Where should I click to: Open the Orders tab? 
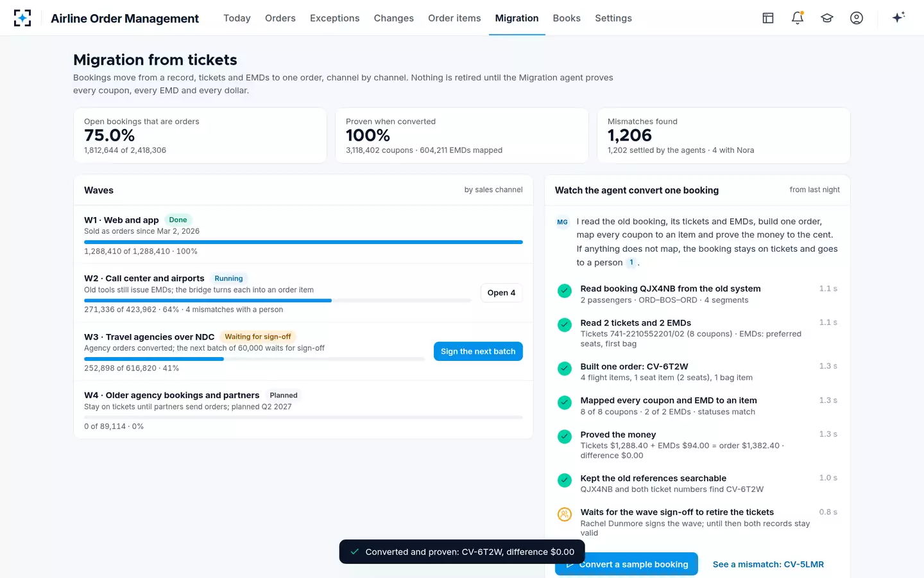click(280, 18)
